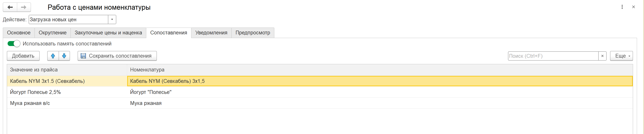Close the form with the X icon

(x=634, y=7)
